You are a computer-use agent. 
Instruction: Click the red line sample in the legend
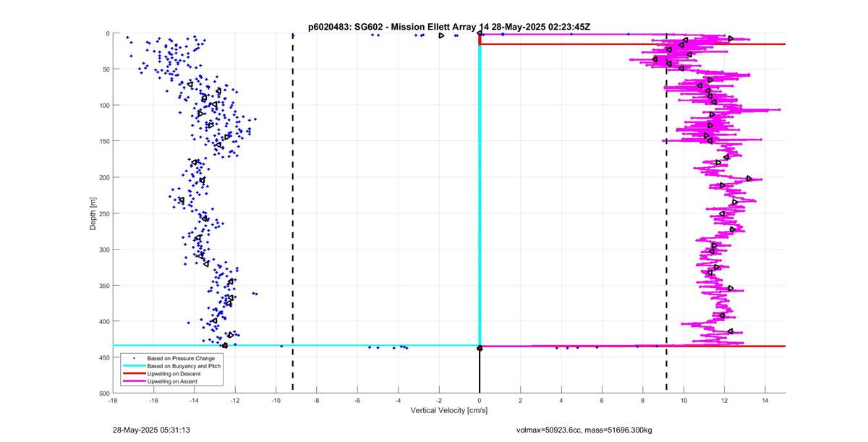coord(134,373)
